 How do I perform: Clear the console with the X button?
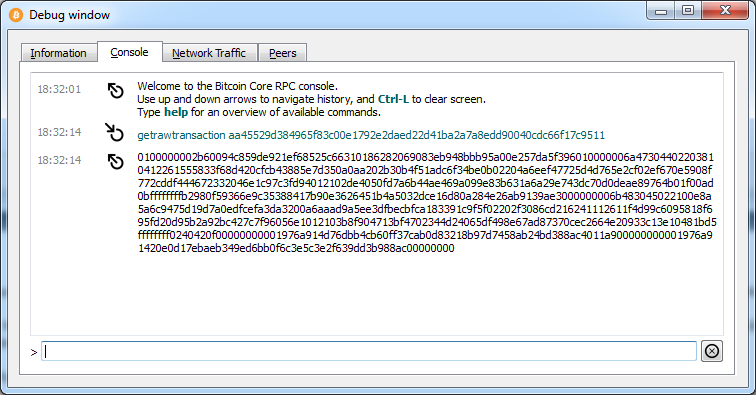click(712, 351)
